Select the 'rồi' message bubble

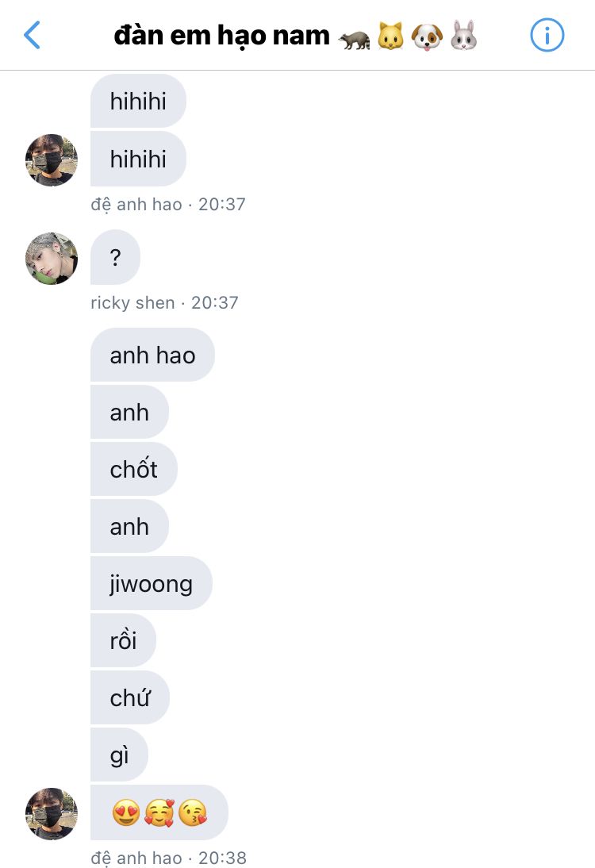click(x=123, y=640)
